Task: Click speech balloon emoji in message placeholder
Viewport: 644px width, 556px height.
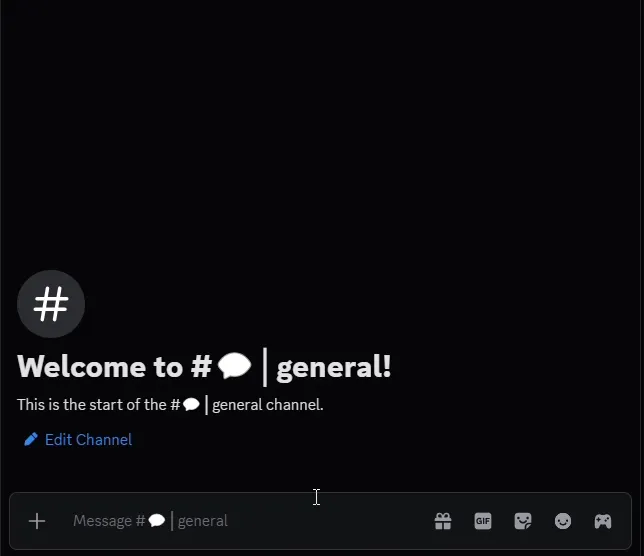Action: tap(156, 521)
